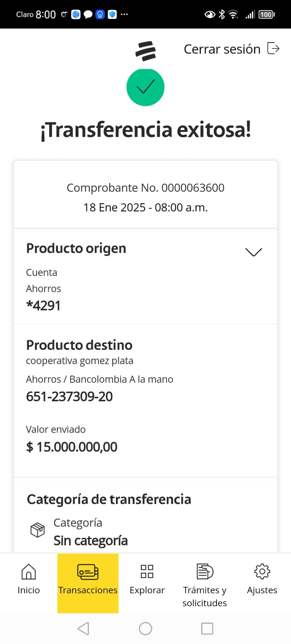Collapse Producto origen chevron

(x=254, y=252)
